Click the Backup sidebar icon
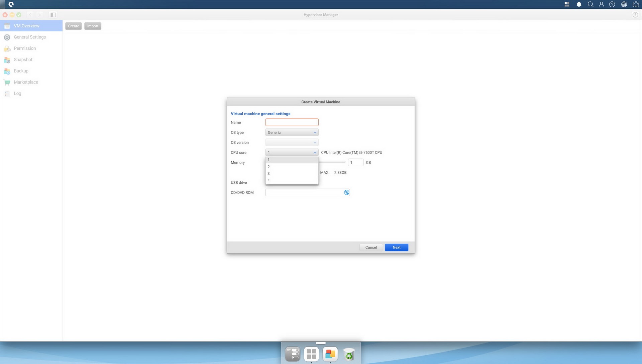Screen dimensions: 642x364 7,71
